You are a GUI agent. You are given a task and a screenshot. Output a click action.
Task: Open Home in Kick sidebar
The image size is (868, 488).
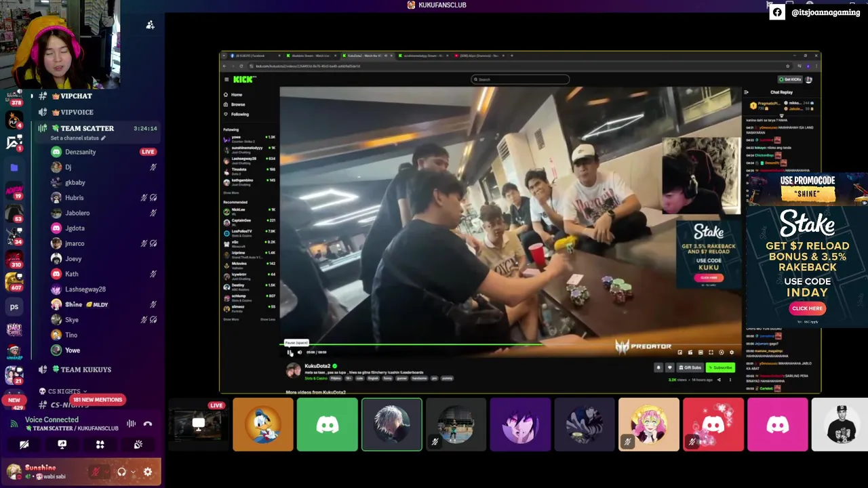pyautogui.click(x=236, y=95)
